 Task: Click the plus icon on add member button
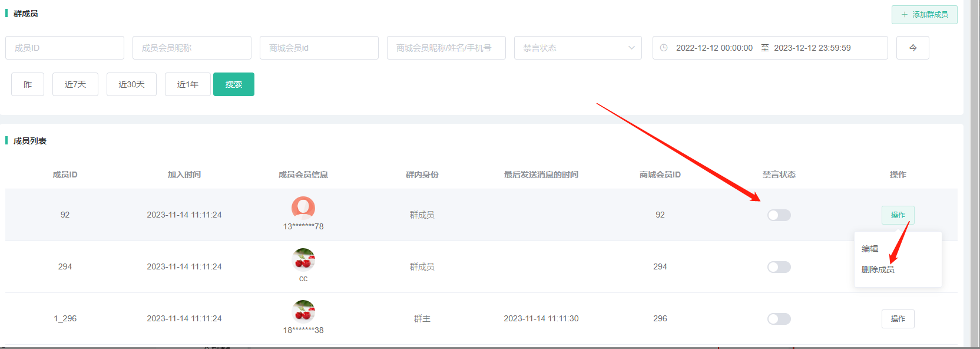click(x=905, y=15)
